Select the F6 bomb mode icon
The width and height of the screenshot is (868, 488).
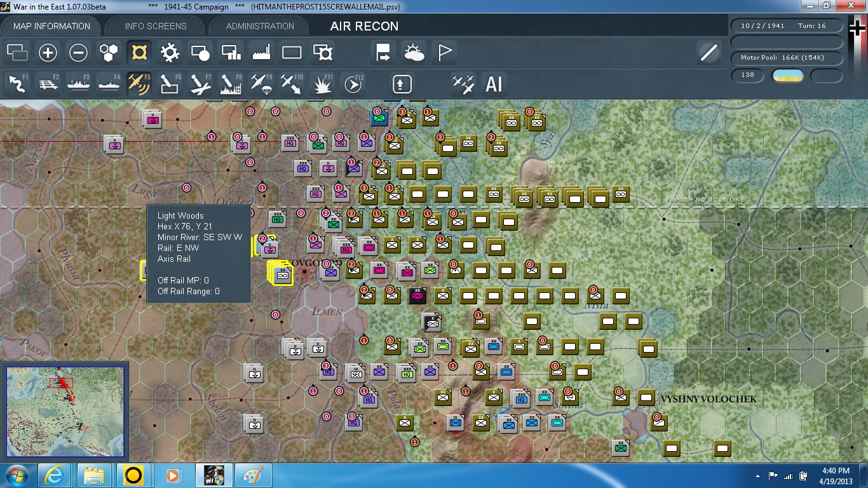[170, 83]
